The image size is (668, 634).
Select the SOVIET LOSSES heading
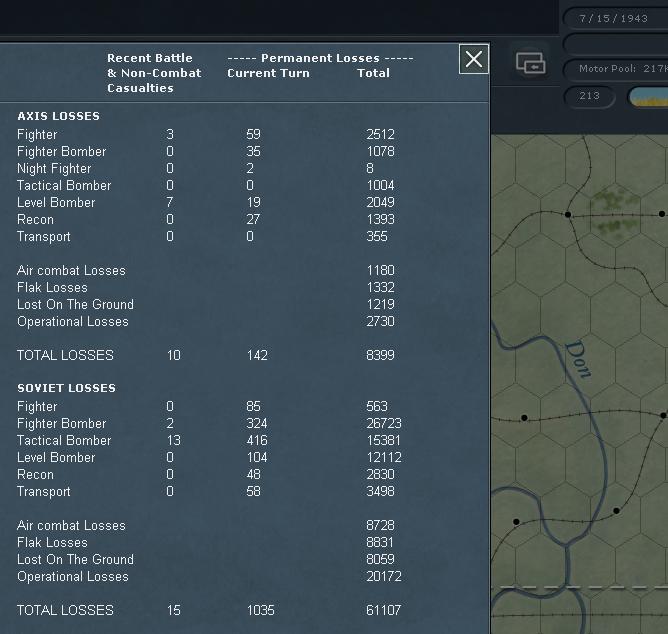pyautogui.click(x=66, y=388)
